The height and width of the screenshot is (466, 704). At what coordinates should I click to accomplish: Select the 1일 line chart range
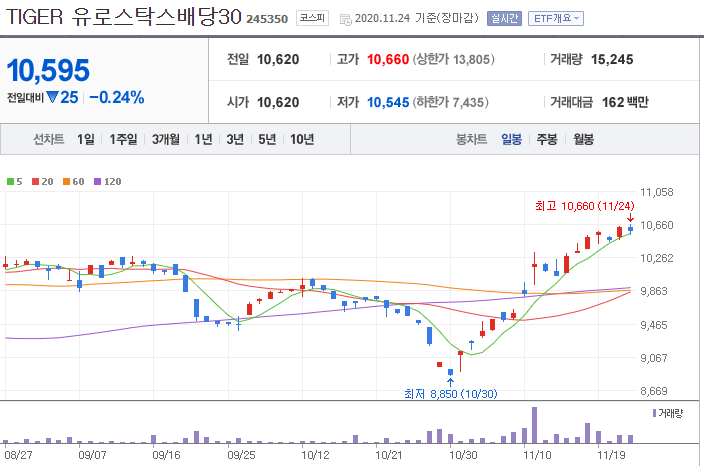[x=86, y=140]
